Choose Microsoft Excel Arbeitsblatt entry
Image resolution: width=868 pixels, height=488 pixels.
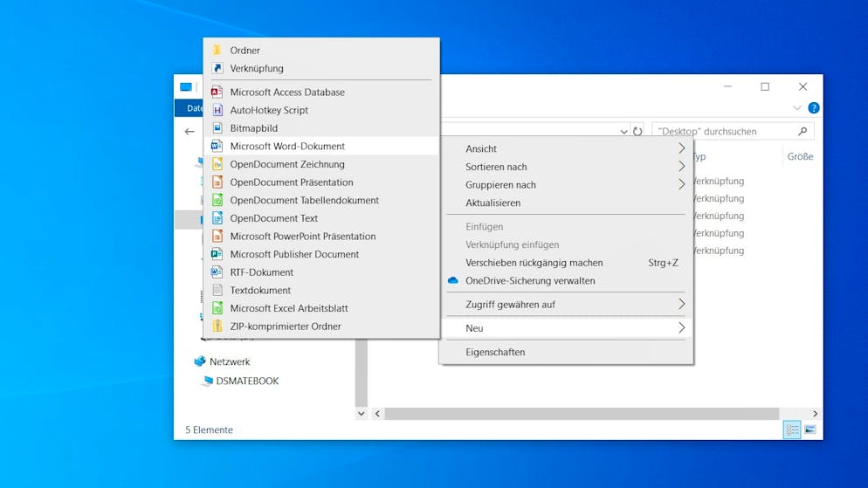point(321,308)
